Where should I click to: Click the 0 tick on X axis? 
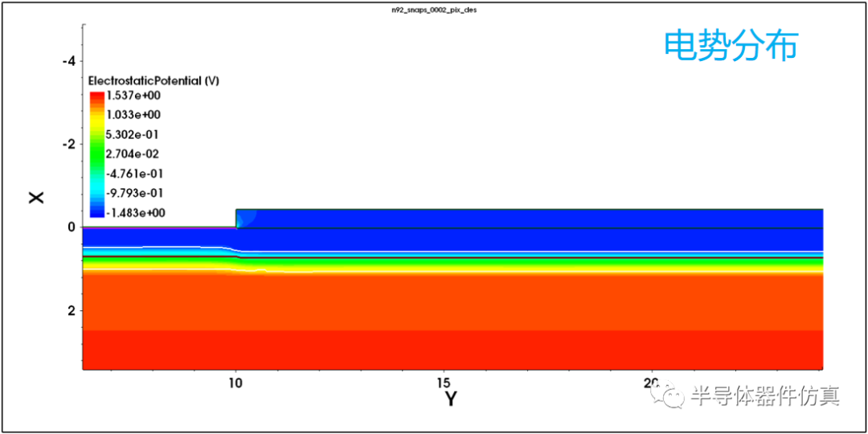72,227
